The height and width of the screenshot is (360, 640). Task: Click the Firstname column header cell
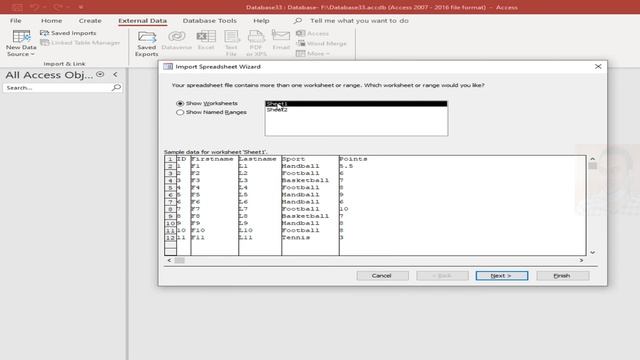(x=214, y=159)
